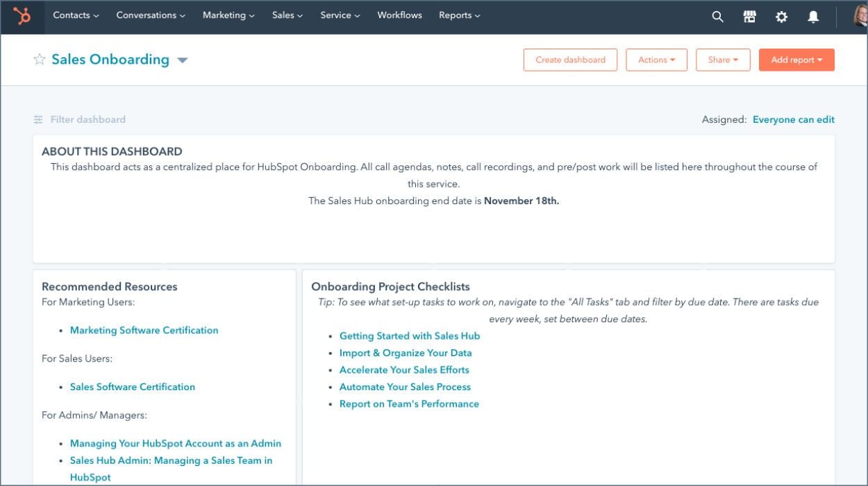
Task: Open the Marketplace storefront icon
Action: 750,17
